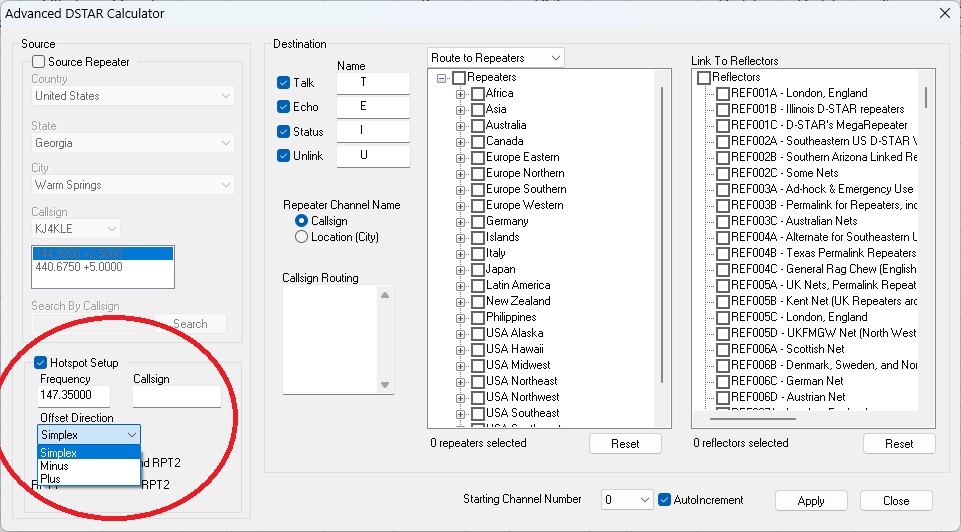Check REF006A - Scottish Net reflector
Screen dimensions: 961x532
point(723,350)
